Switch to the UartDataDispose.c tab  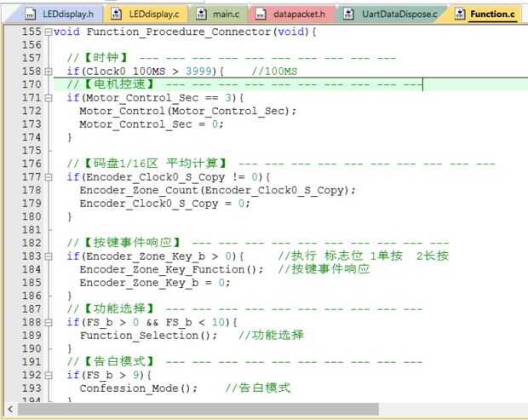[x=390, y=14]
